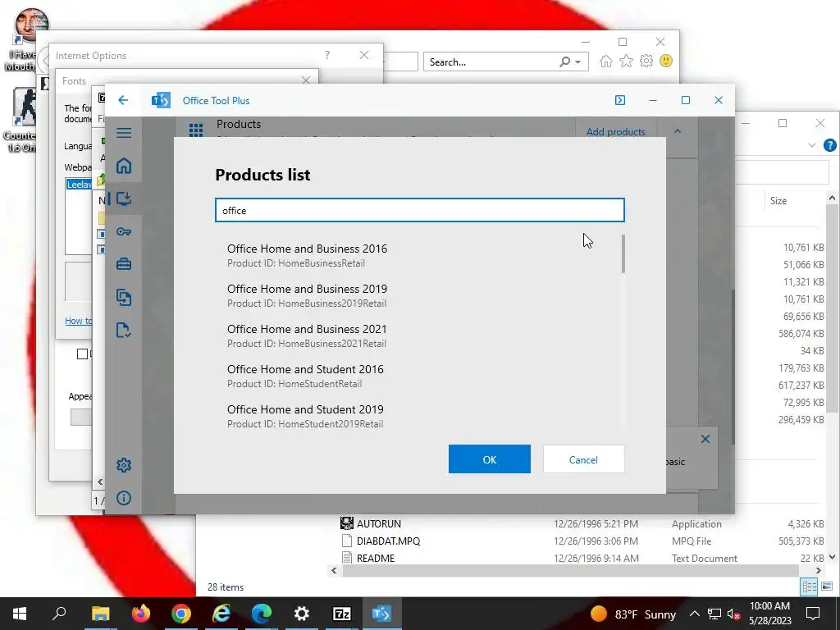The image size is (840, 630).
Task: Click the Products list scrollbar thumb
Action: [x=623, y=253]
